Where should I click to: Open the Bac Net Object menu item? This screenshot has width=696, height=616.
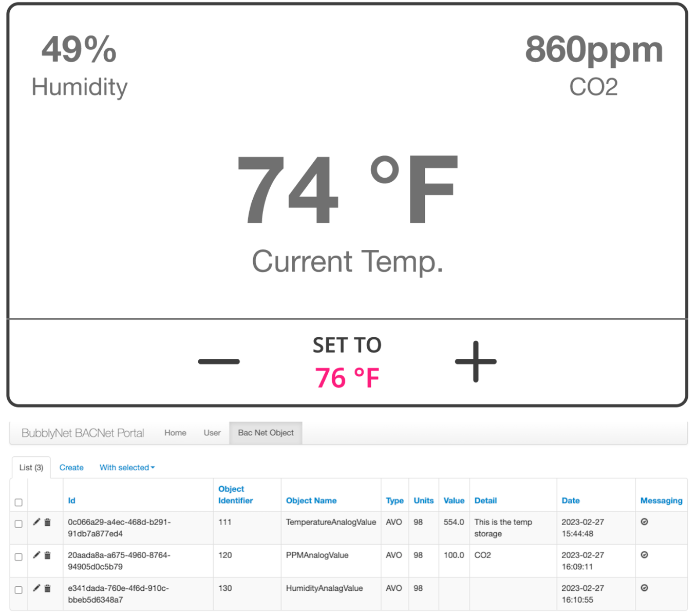266,433
